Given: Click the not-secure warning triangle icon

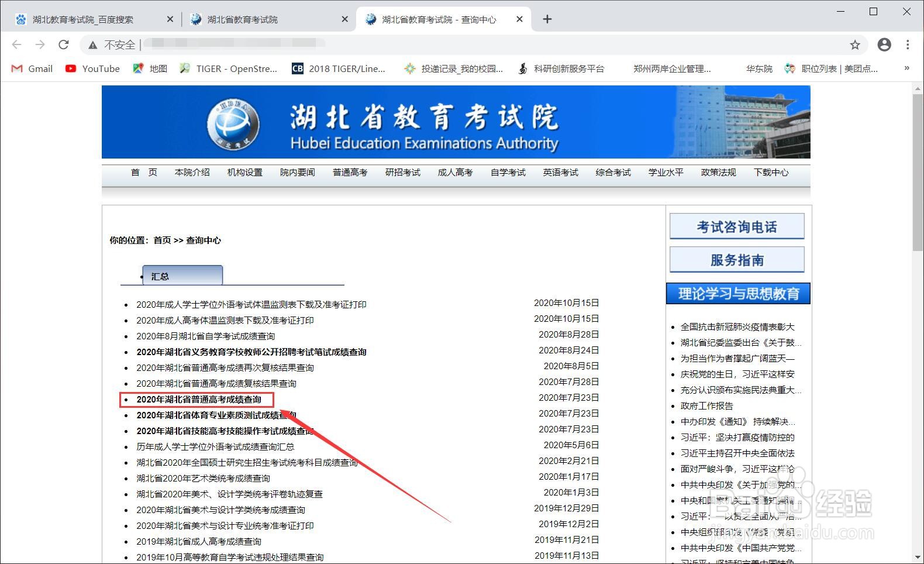Looking at the screenshot, I should coord(92,45).
